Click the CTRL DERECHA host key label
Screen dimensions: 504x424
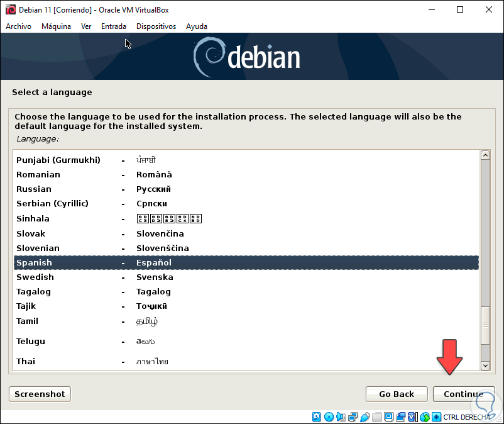(x=467, y=417)
